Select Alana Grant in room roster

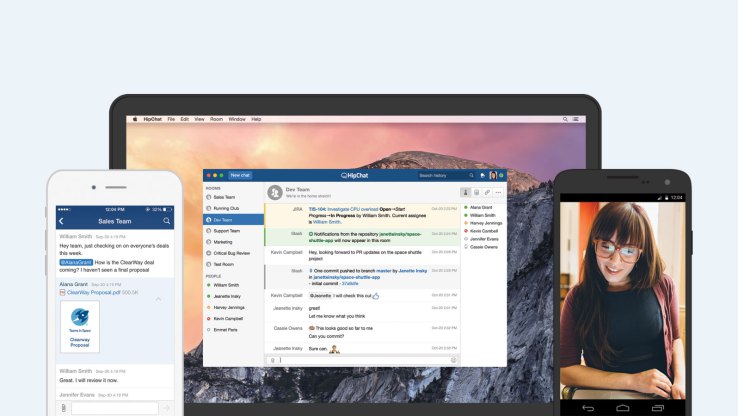click(x=481, y=208)
